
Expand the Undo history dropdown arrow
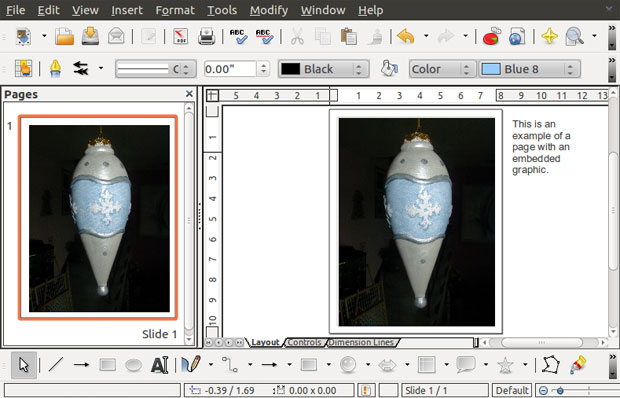point(426,36)
